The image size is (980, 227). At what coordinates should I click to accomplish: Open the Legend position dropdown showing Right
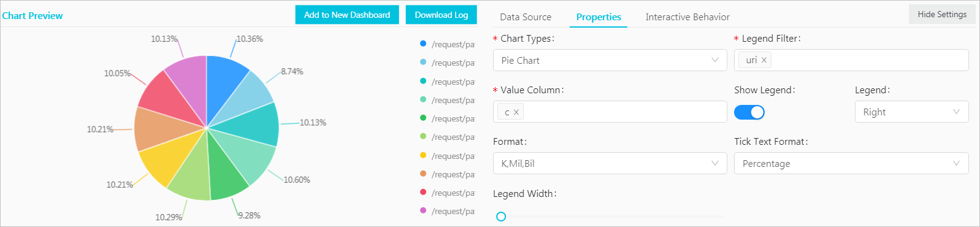coord(912,112)
